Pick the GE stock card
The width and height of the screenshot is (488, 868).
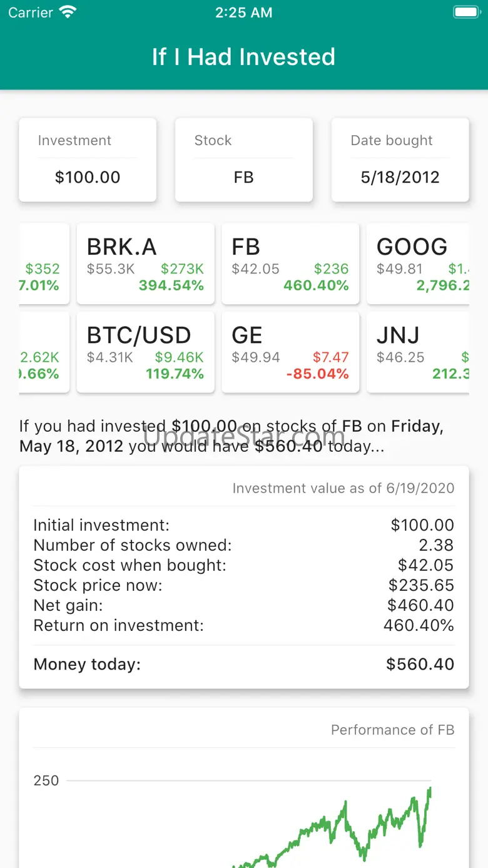pyautogui.click(x=290, y=353)
